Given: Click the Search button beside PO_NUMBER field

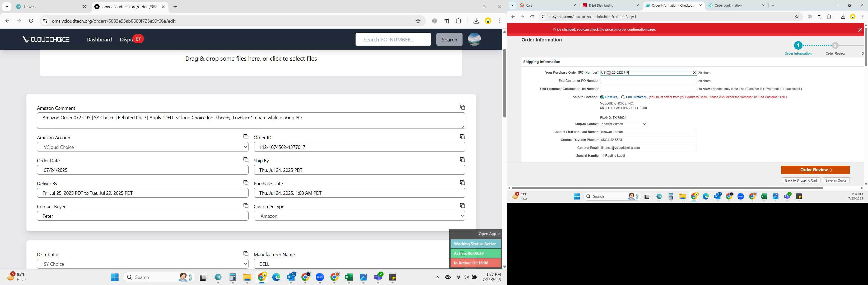Looking at the screenshot, I should pyautogui.click(x=449, y=39).
